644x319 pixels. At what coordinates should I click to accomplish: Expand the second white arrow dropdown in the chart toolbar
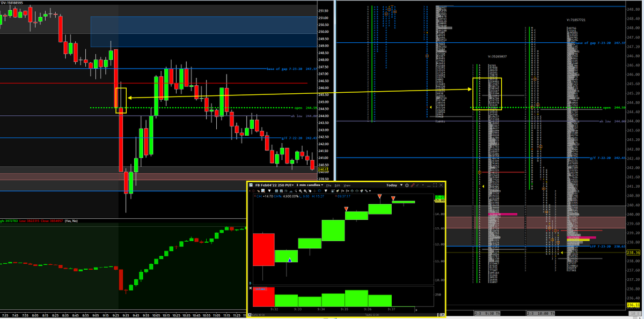[326, 191]
